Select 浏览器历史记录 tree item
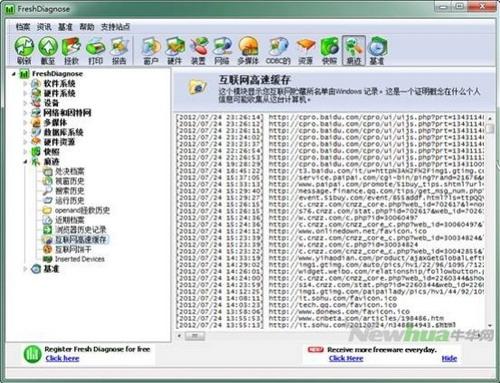500x383 pixels. click(x=81, y=230)
